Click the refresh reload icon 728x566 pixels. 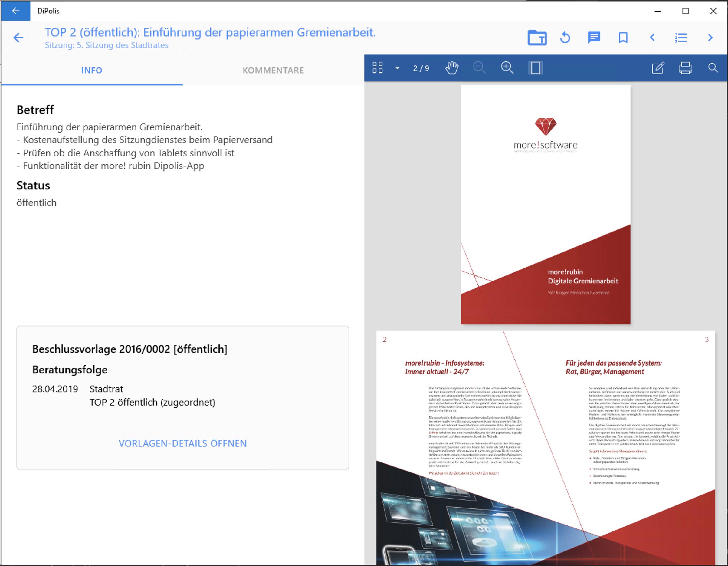tap(565, 38)
